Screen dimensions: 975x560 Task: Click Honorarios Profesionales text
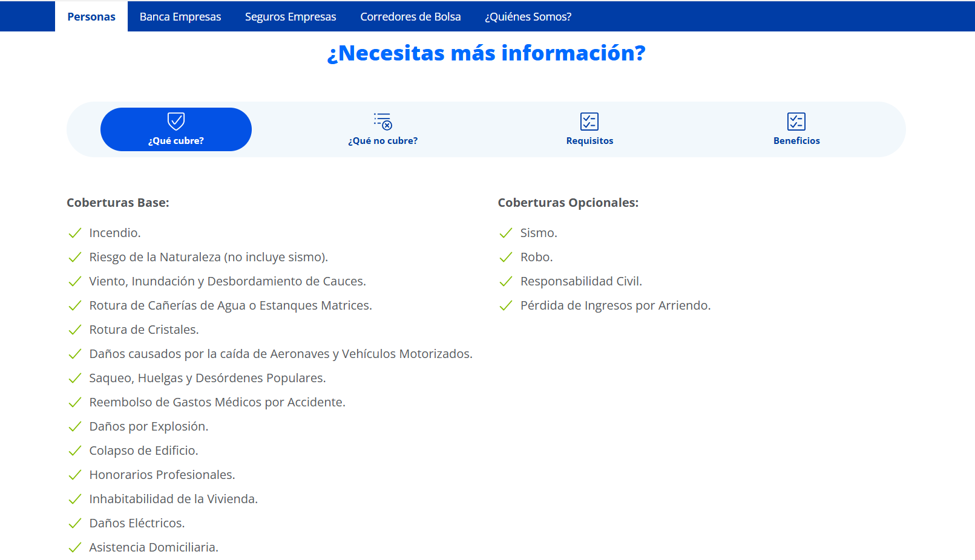(162, 475)
